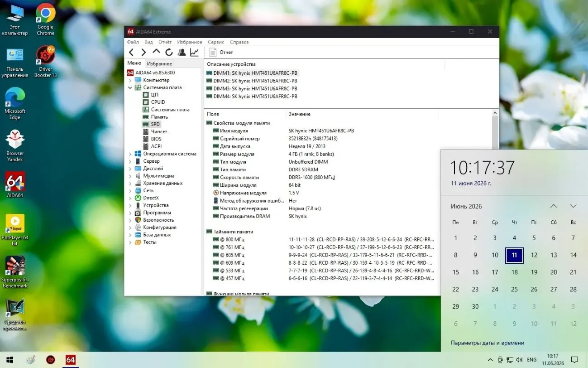The image size is (588, 368).
Task: Expand the Компьютер tree node
Action: 130,80
